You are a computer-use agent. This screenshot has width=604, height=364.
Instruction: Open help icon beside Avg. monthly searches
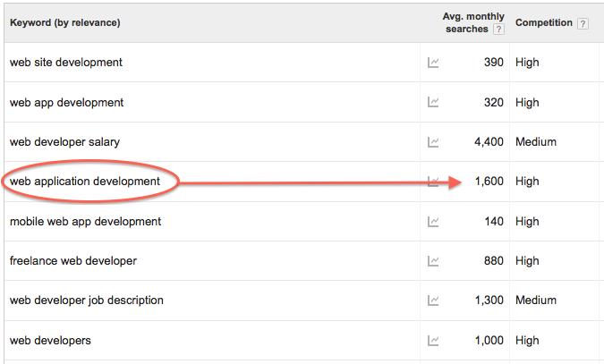click(x=498, y=30)
